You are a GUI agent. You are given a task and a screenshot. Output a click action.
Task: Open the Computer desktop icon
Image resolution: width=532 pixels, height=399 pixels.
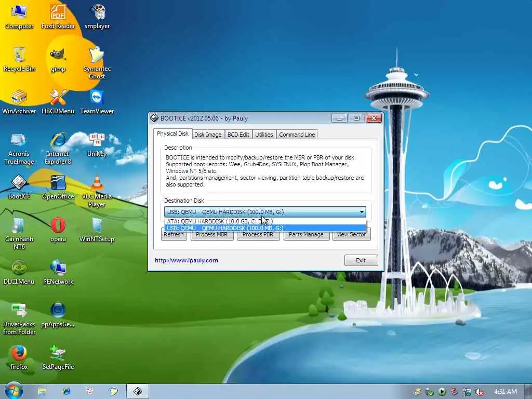click(x=19, y=16)
